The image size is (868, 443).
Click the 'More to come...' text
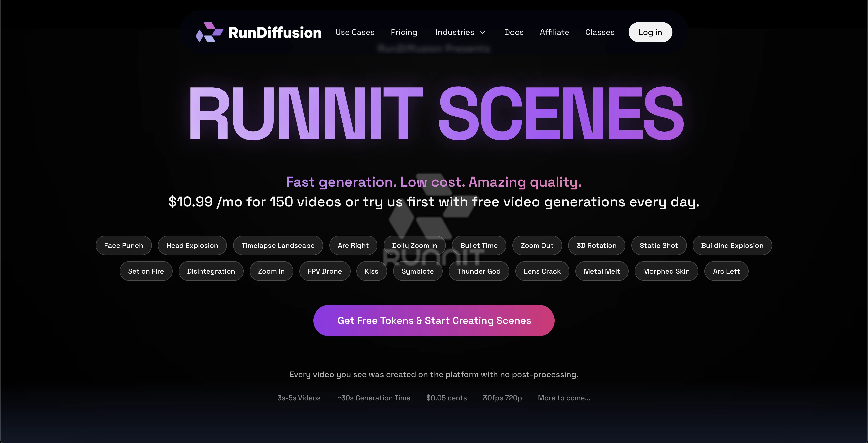coord(564,398)
